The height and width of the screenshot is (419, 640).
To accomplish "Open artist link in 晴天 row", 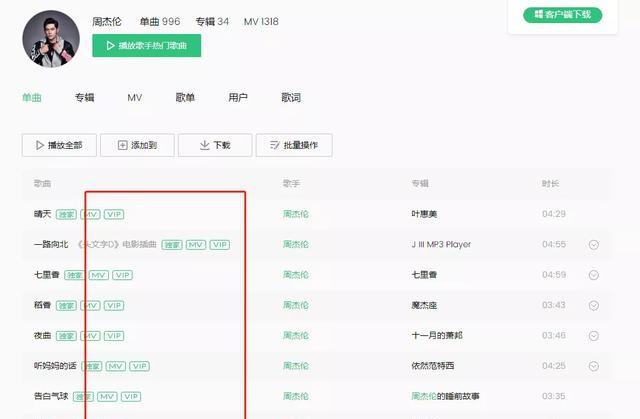I will click(296, 214).
